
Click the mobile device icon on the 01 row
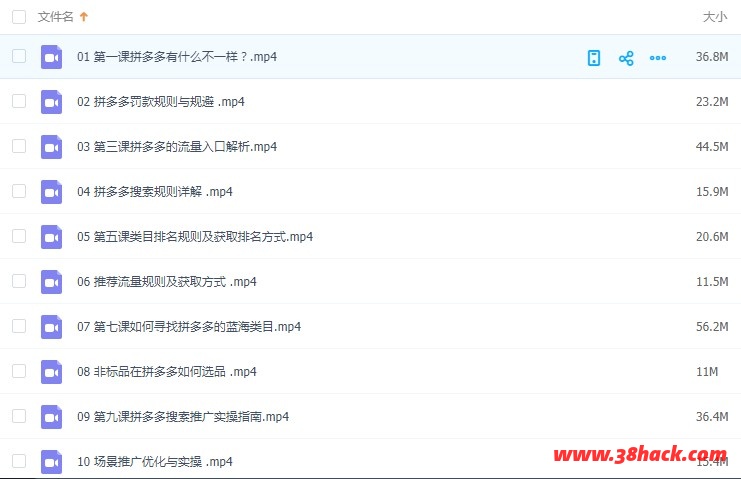[594, 58]
